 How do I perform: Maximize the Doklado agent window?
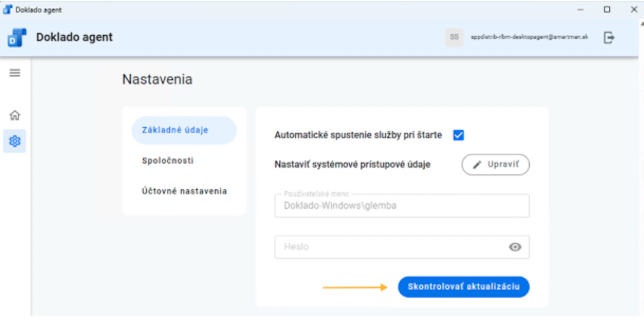click(607, 10)
